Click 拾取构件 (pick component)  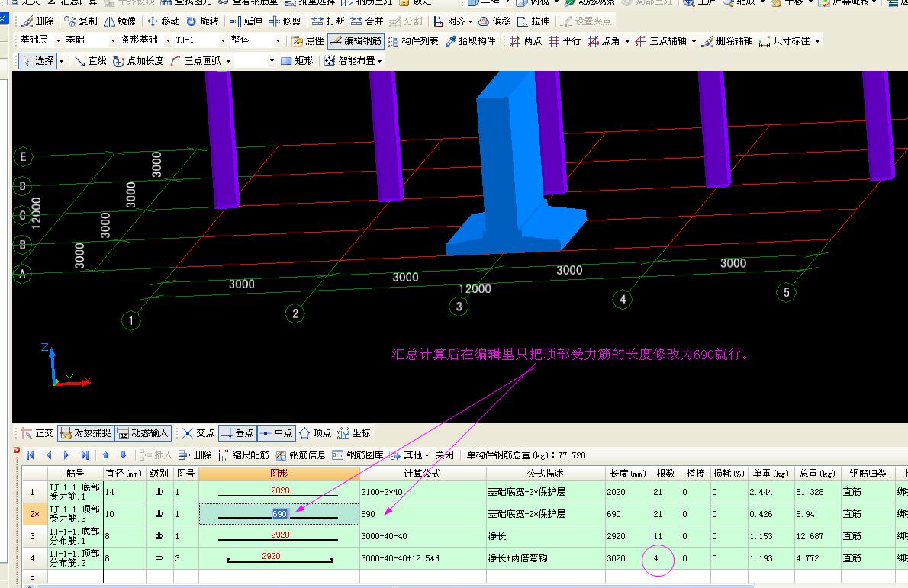471,41
